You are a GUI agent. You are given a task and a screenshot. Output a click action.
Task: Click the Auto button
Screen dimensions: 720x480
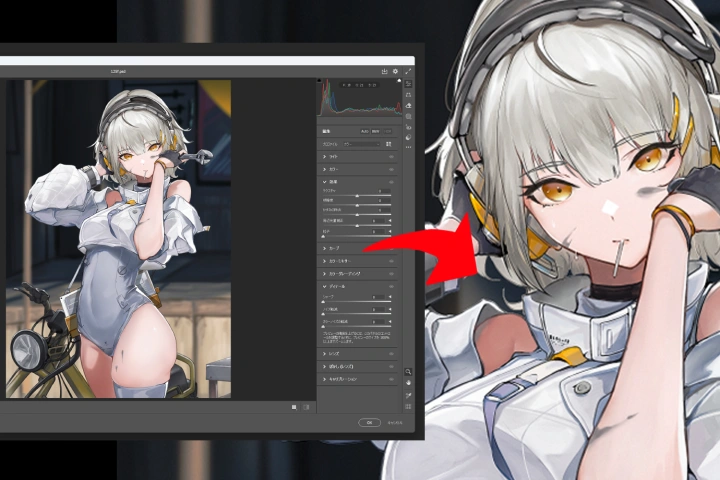(365, 131)
